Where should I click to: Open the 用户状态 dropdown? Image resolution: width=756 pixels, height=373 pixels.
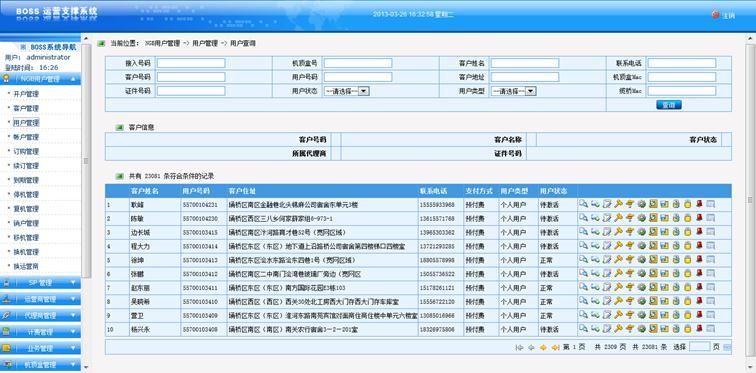coord(347,91)
